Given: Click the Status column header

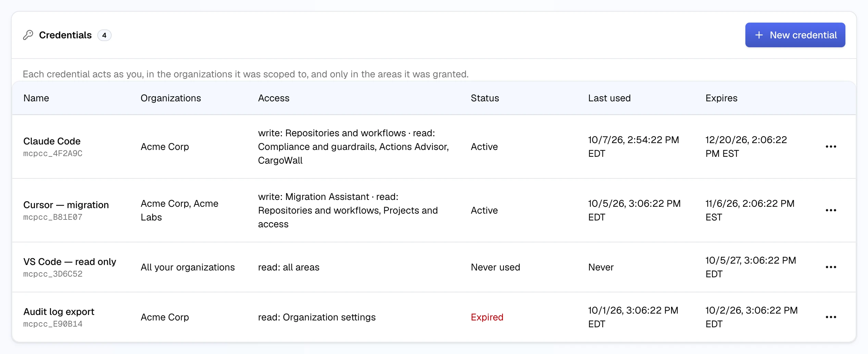Looking at the screenshot, I should (485, 98).
